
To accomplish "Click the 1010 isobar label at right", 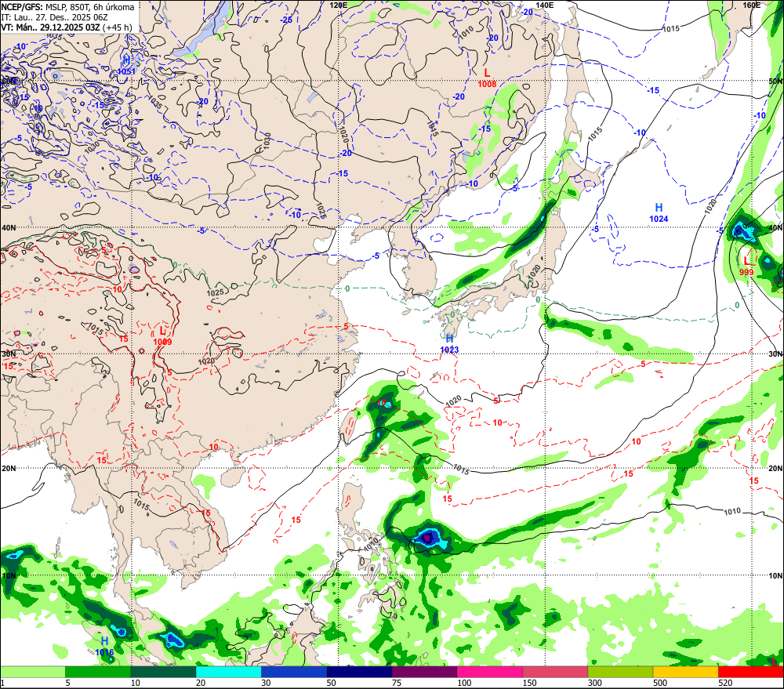I will coord(732,512).
